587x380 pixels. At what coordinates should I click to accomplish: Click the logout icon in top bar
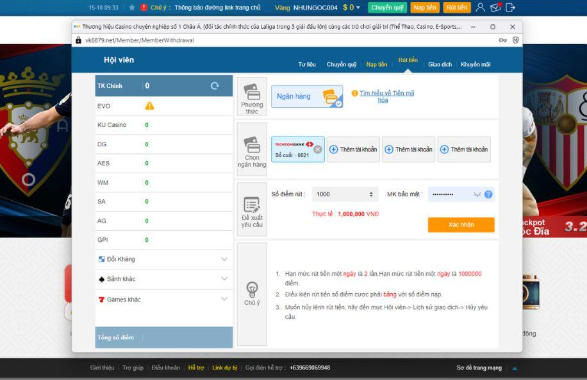coord(510,7)
